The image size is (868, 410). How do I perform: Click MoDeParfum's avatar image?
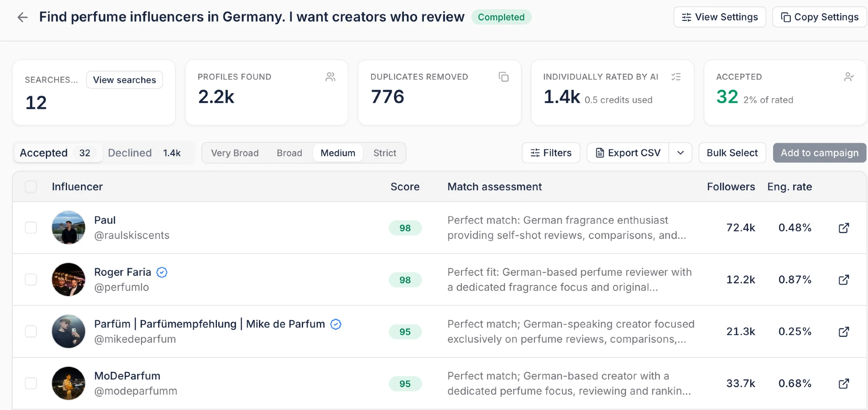69,383
